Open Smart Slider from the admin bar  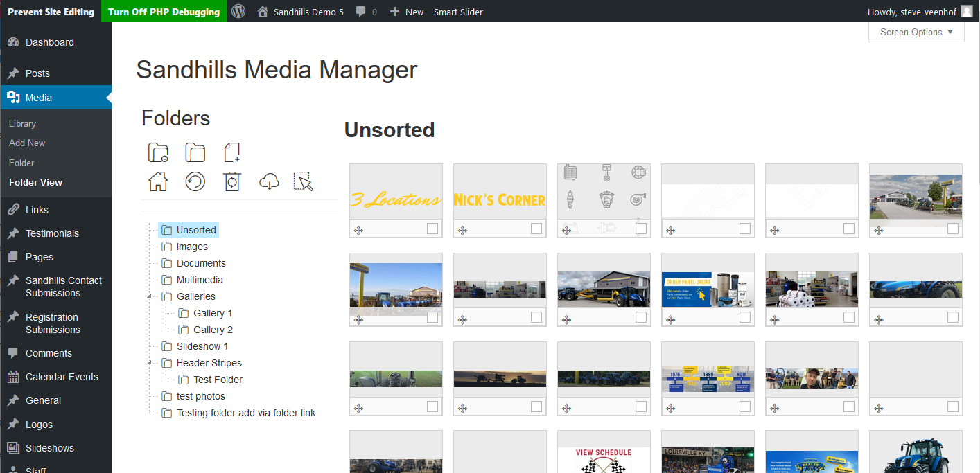[x=458, y=12]
